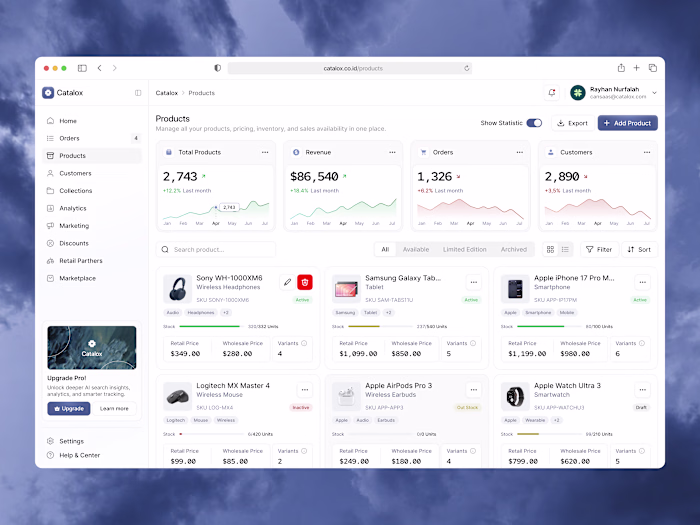Toggle the browser sidebar icon
This screenshot has height=525, width=700.
[x=82, y=68]
